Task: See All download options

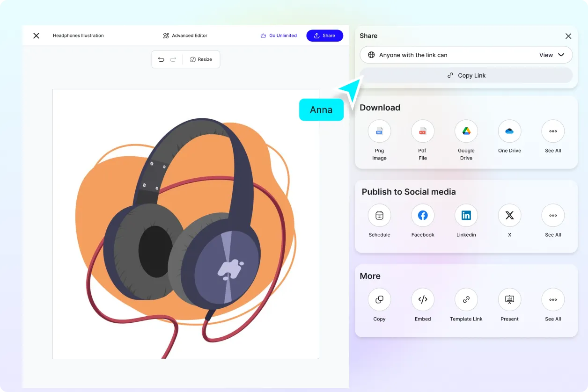Action: [553, 131]
